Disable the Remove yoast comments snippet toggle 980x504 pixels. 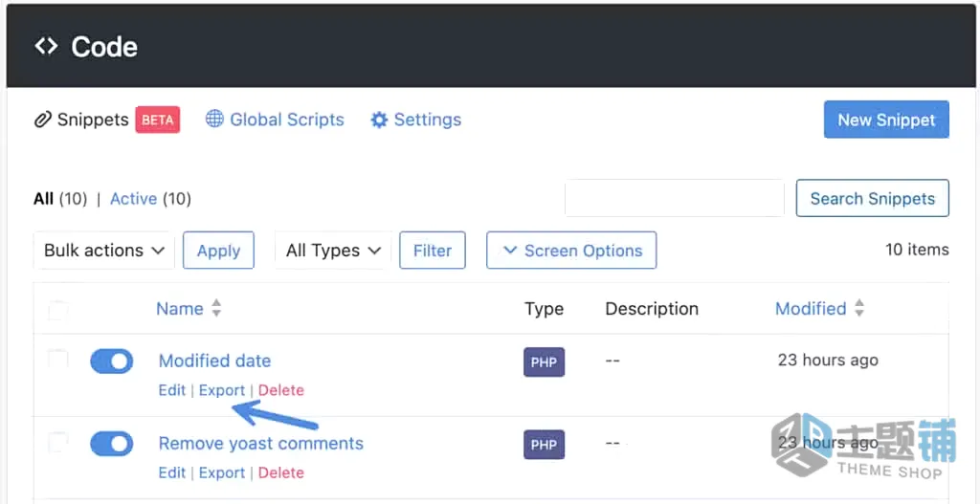coord(111,444)
